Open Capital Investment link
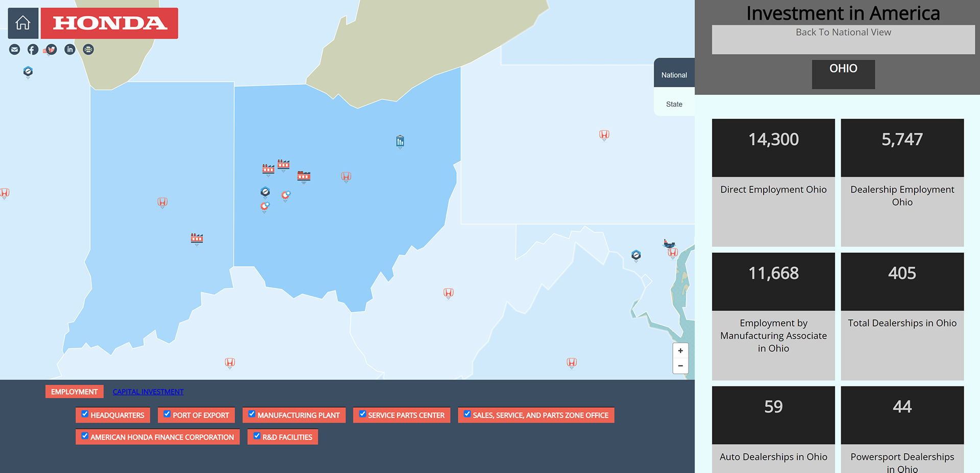The image size is (980, 473). point(148,392)
